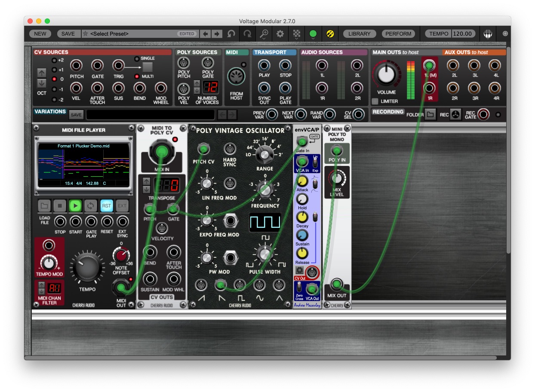Click the redo arrow icon in the toolbar
Image resolution: width=535 pixels, height=392 pixels.
[247, 34]
